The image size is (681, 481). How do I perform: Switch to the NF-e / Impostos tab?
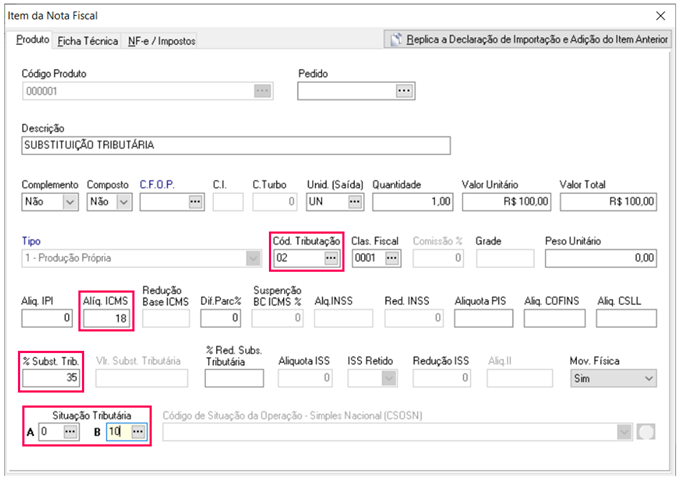pyautogui.click(x=161, y=41)
